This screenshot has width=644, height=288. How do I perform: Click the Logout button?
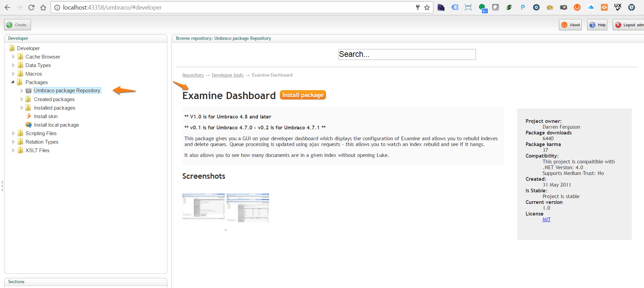click(629, 25)
